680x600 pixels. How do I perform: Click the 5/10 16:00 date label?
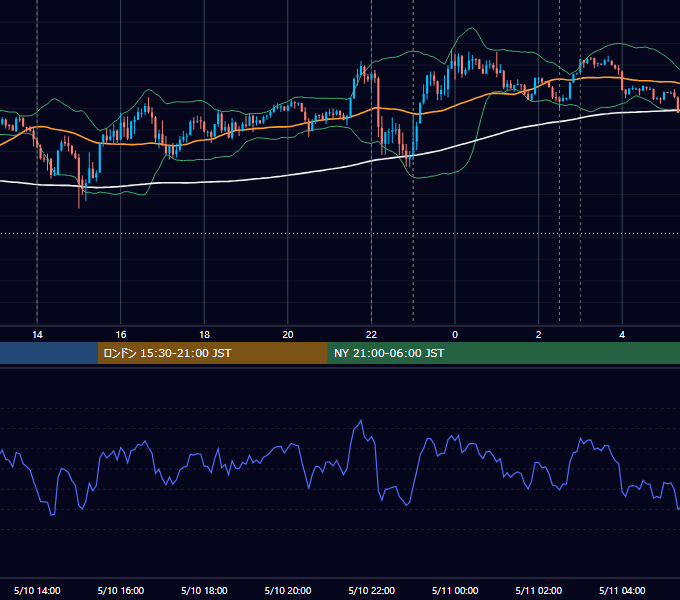click(121, 590)
